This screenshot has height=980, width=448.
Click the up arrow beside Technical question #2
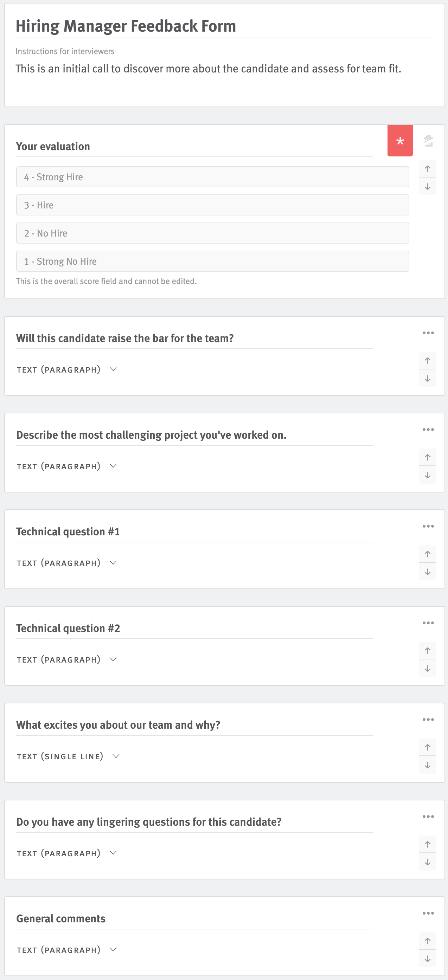coord(428,651)
